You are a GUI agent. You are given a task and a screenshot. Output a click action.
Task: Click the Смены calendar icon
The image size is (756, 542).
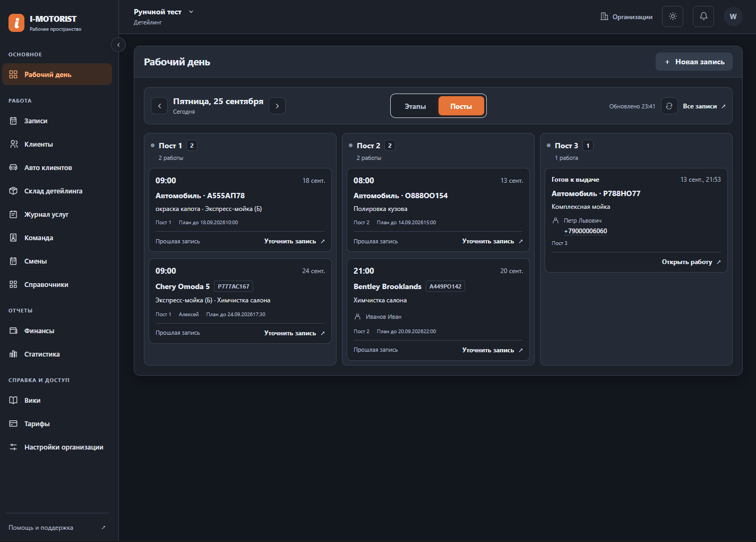(14, 261)
